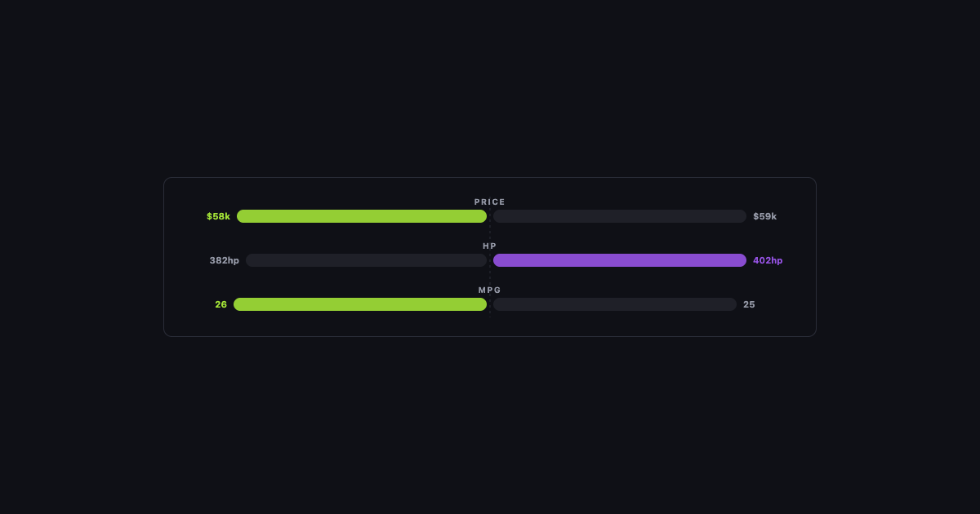Click the MPG row heading
This screenshot has width=980, height=514.
(x=490, y=290)
